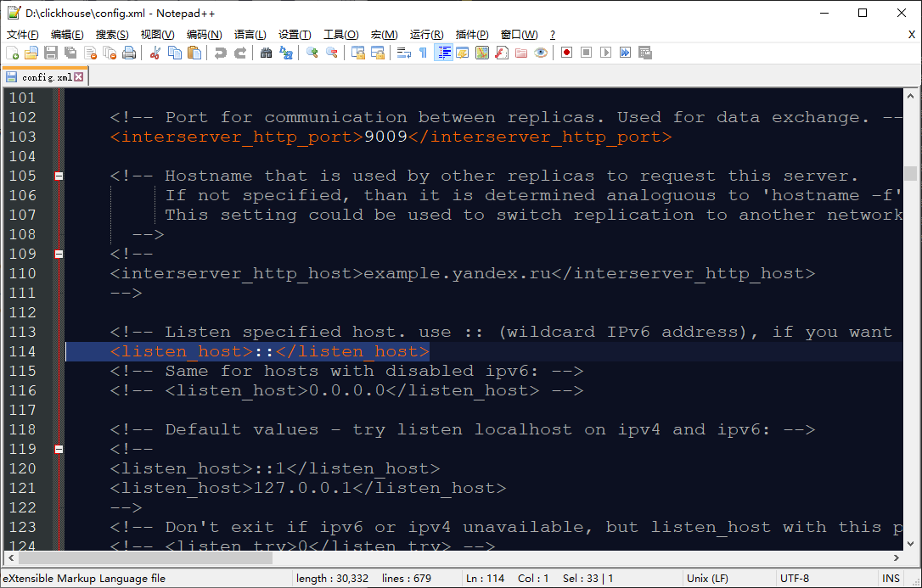Select the config.xml tab
The height and width of the screenshot is (588, 922).
(x=45, y=77)
